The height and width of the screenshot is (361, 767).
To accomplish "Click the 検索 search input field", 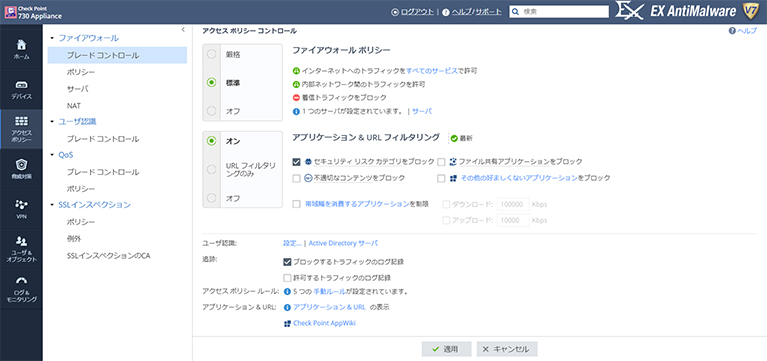I will click(x=559, y=12).
